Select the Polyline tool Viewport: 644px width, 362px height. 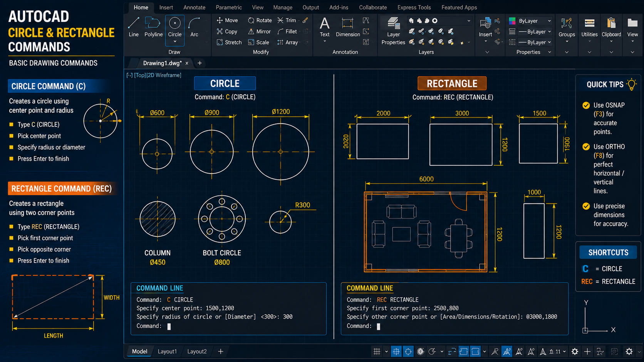153,27
